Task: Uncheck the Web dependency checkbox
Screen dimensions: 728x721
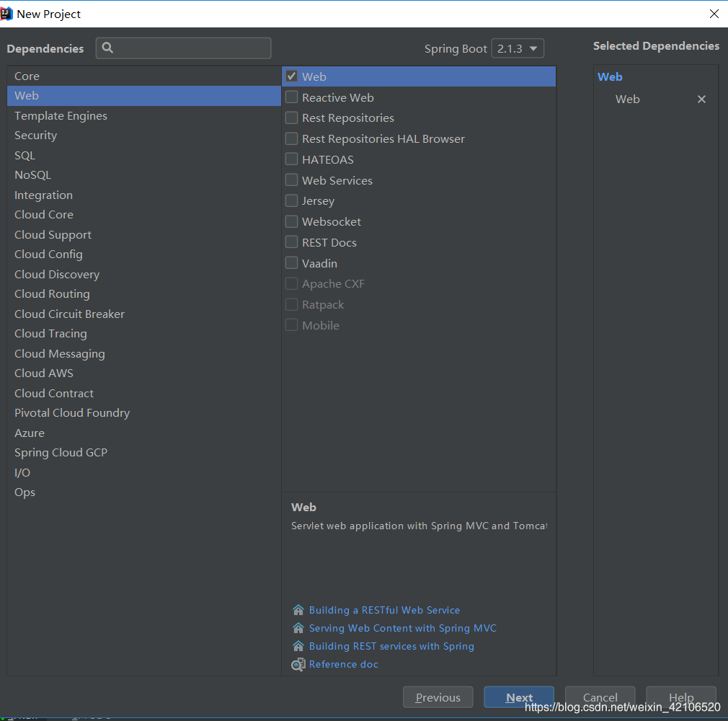Action: (292, 76)
